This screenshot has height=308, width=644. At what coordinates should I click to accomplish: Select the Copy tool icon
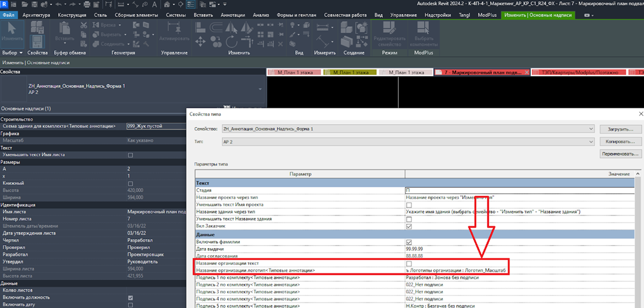click(216, 41)
